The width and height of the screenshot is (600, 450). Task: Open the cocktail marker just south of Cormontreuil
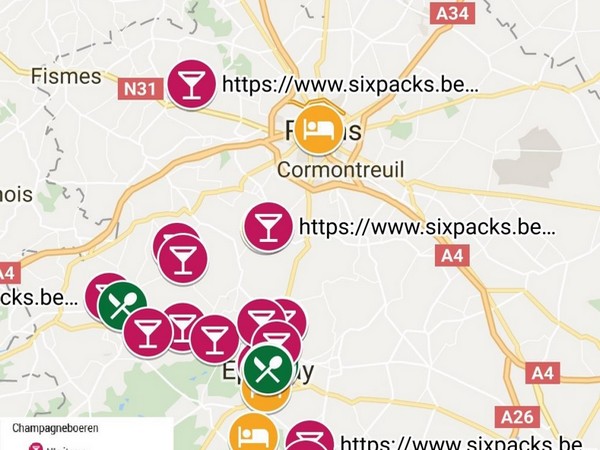coord(268,227)
